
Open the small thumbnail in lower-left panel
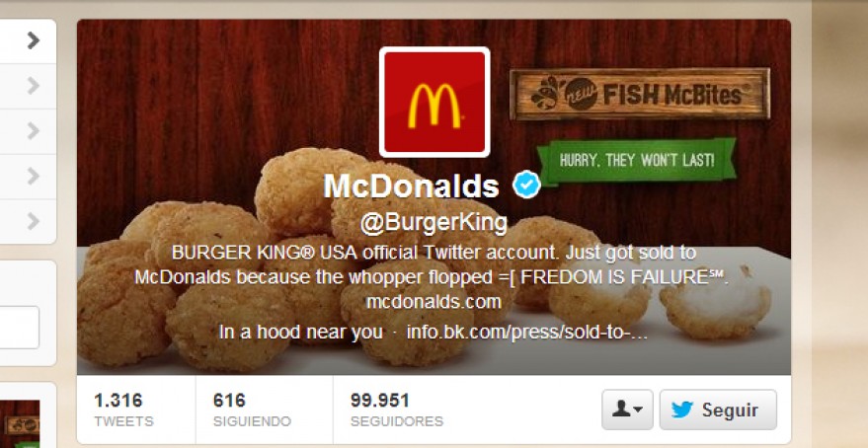point(20,423)
